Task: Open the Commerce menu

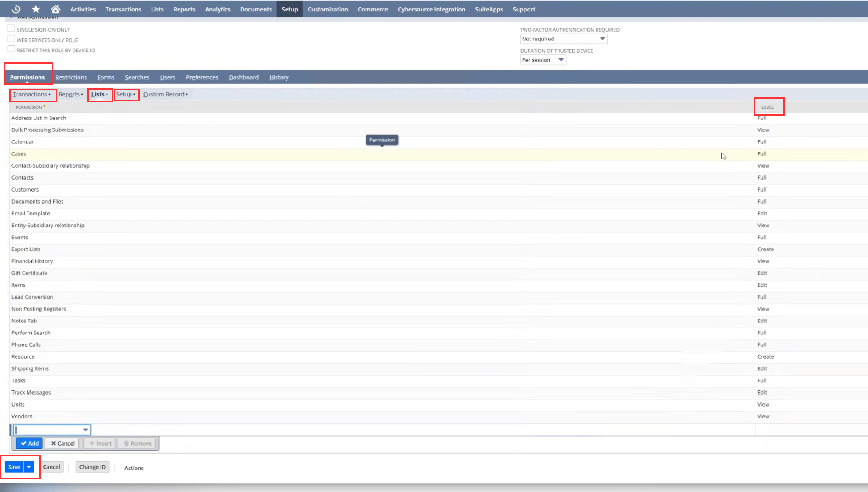Action: coord(372,9)
